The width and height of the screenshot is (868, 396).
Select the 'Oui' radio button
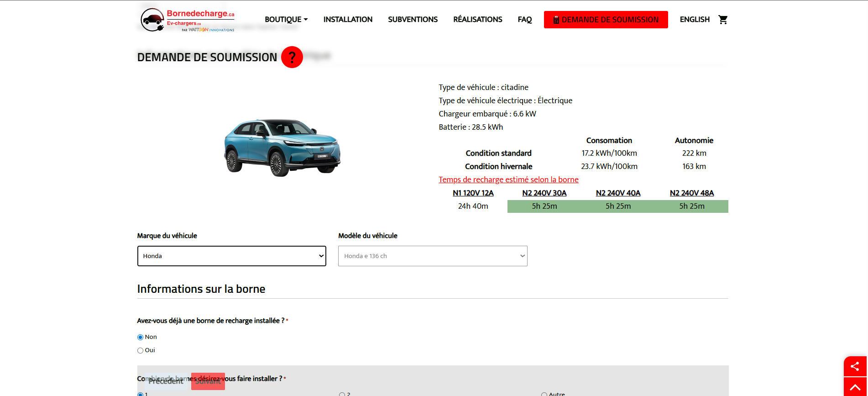(140, 350)
